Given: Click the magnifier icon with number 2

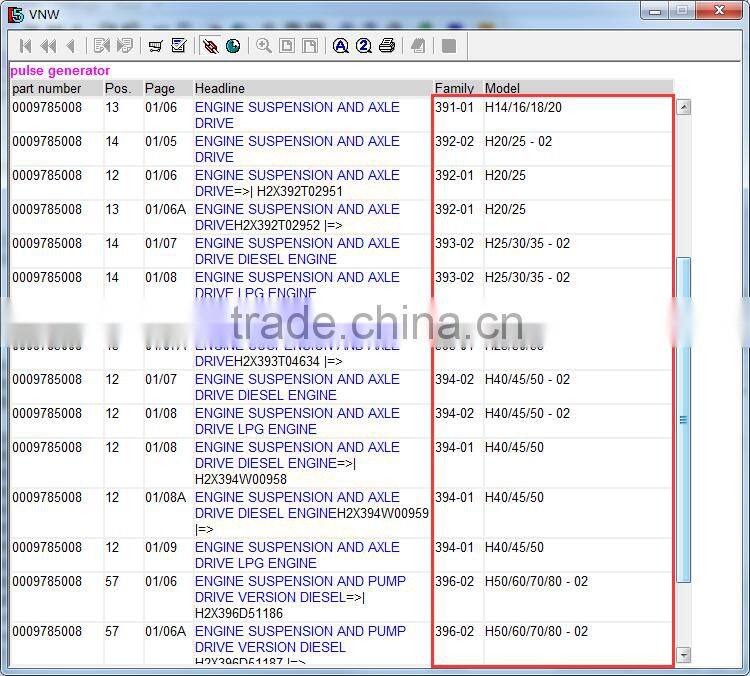Looking at the screenshot, I should click(364, 46).
